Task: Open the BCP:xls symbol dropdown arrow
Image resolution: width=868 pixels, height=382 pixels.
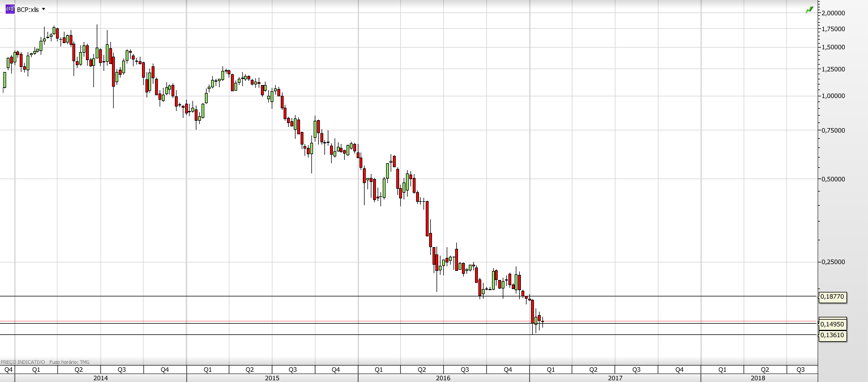Action: (x=44, y=9)
